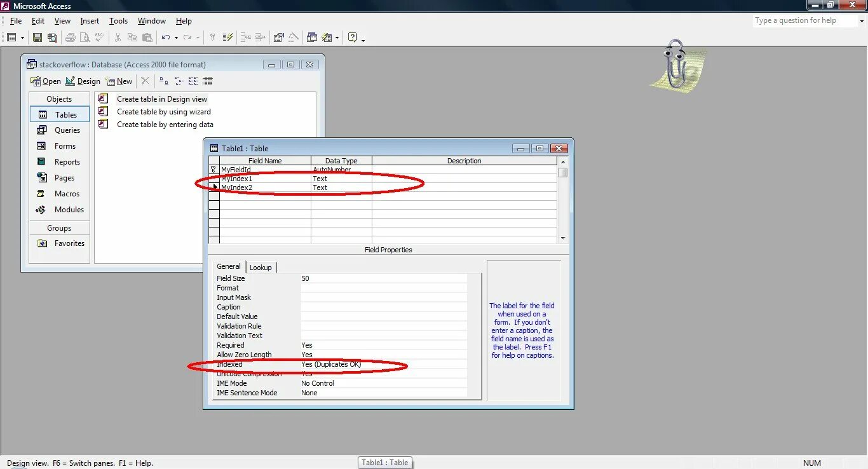Click the Delete Rows toolbar icon
868x469 pixels.
(260, 37)
